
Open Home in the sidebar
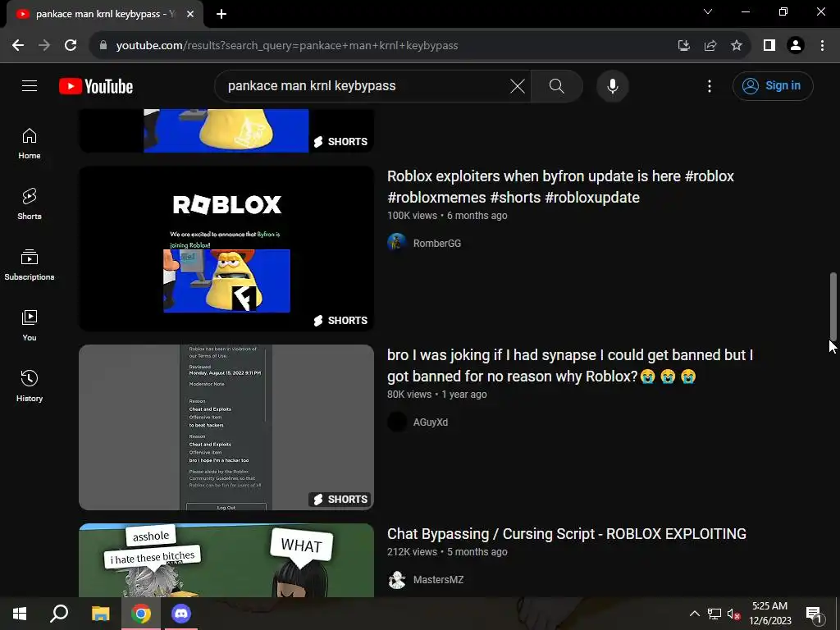click(30, 144)
